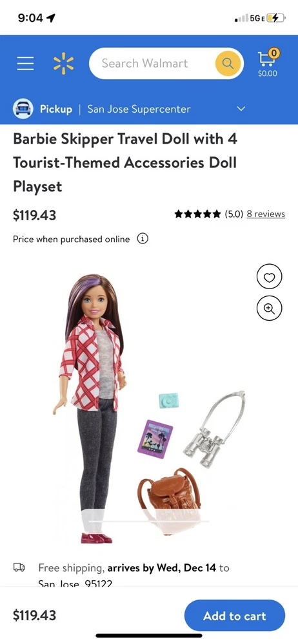Tap the $0.00 cart total
Screen dimensions: 298x644
click(268, 73)
